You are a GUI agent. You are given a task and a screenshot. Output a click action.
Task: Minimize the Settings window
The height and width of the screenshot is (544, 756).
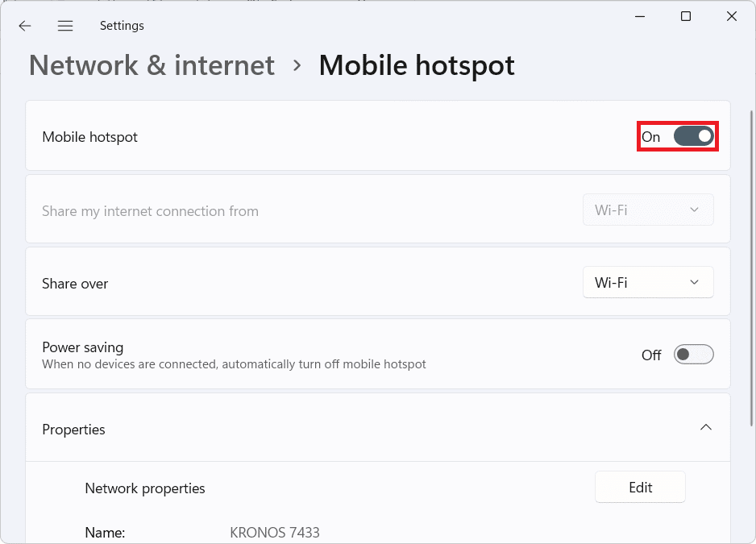tap(639, 15)
